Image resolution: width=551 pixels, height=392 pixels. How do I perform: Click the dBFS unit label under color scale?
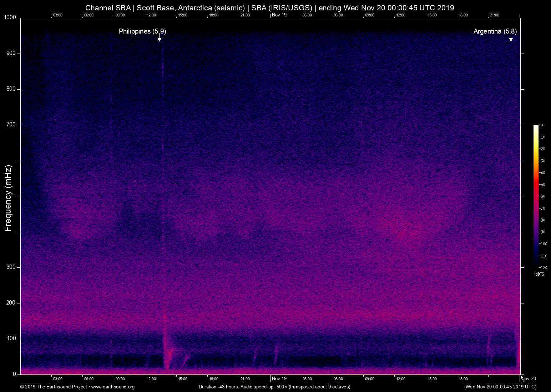pos(540,274)
